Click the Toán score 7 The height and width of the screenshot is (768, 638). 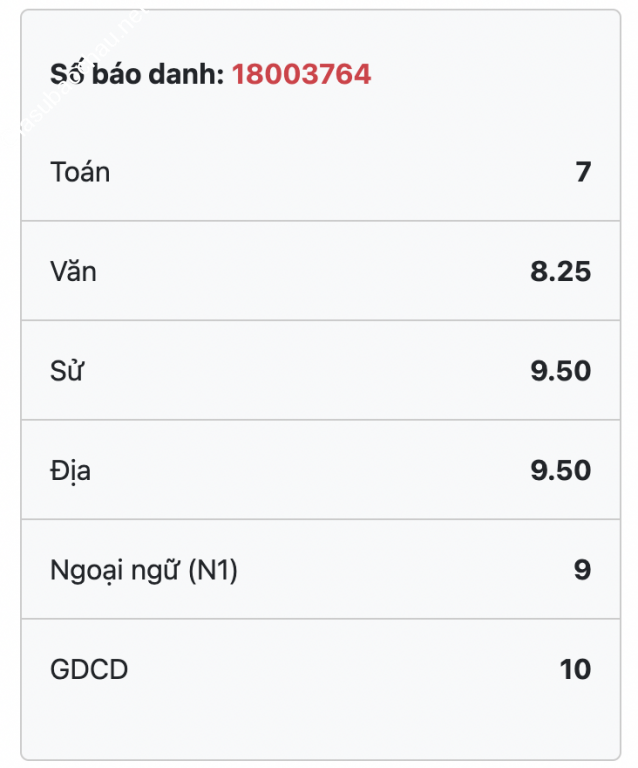pos(583,172)
